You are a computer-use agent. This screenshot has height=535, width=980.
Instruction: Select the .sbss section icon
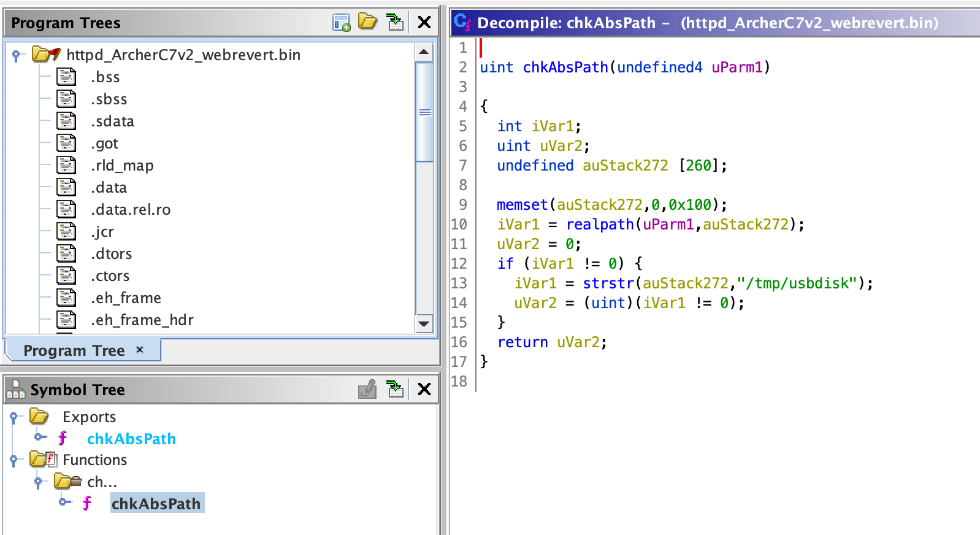point(66,99)
